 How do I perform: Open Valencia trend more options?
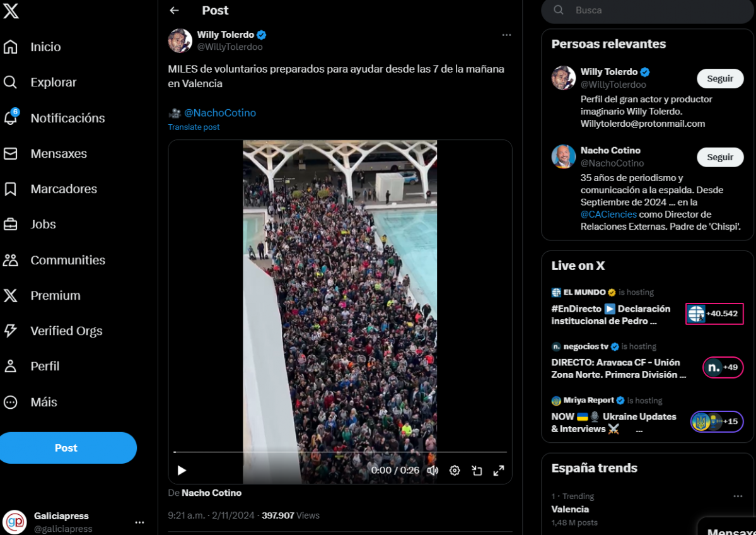(738, 497)
